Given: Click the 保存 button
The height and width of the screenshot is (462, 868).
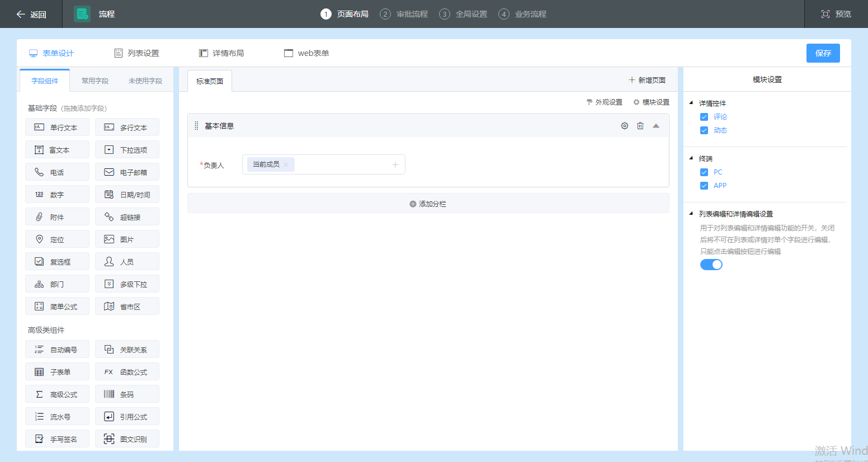Looking at the screenshot, I should click(x=823, y=53).
